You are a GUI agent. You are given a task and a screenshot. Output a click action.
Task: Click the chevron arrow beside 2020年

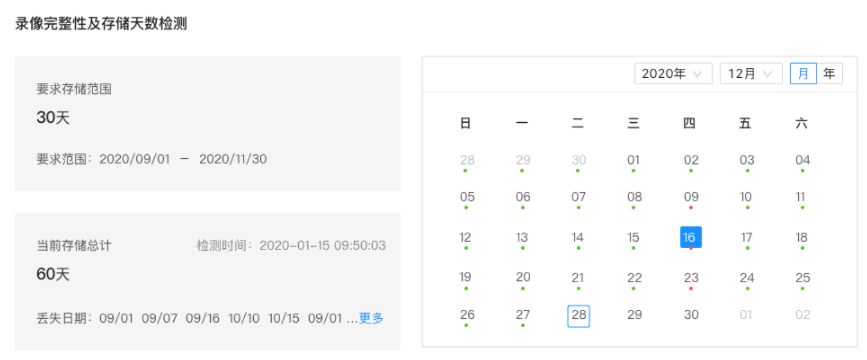click(697, 74)
